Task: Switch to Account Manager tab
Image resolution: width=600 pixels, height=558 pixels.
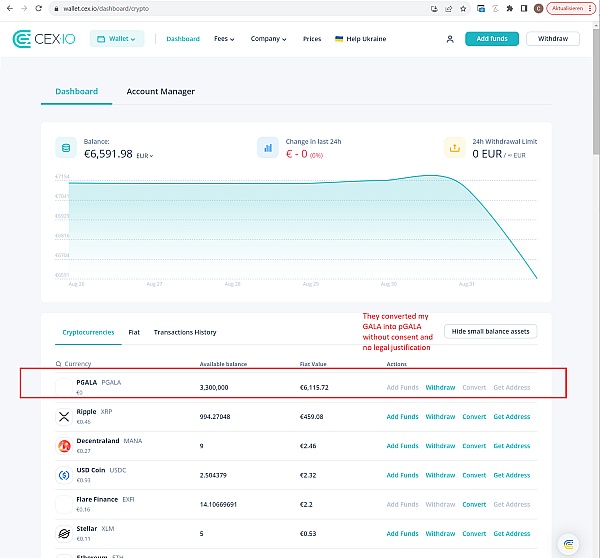Action: [x=161, y=91]
